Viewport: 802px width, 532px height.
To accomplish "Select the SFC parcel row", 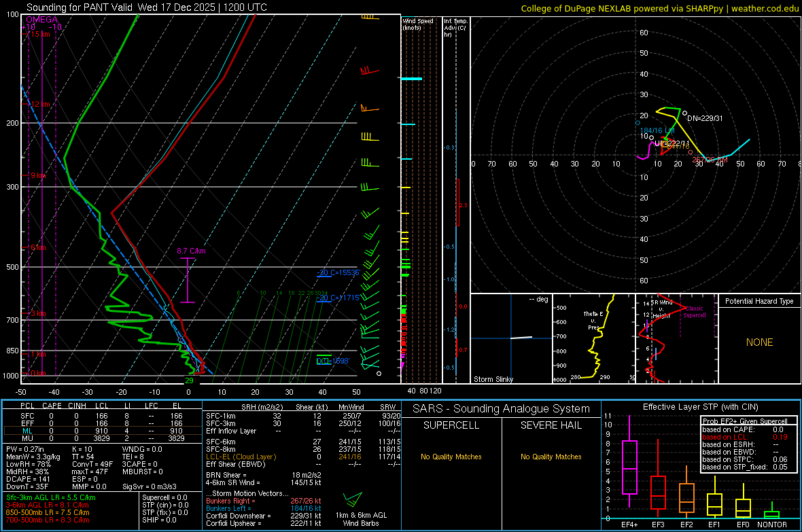I will pyautogui.click(x=102, y=416).
